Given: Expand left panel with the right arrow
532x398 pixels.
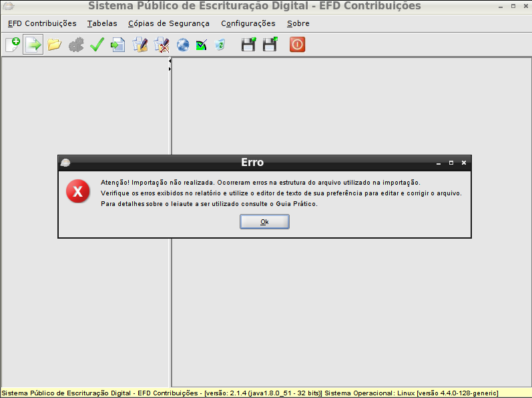Looking at the screenshot, I should coord(170,69).
